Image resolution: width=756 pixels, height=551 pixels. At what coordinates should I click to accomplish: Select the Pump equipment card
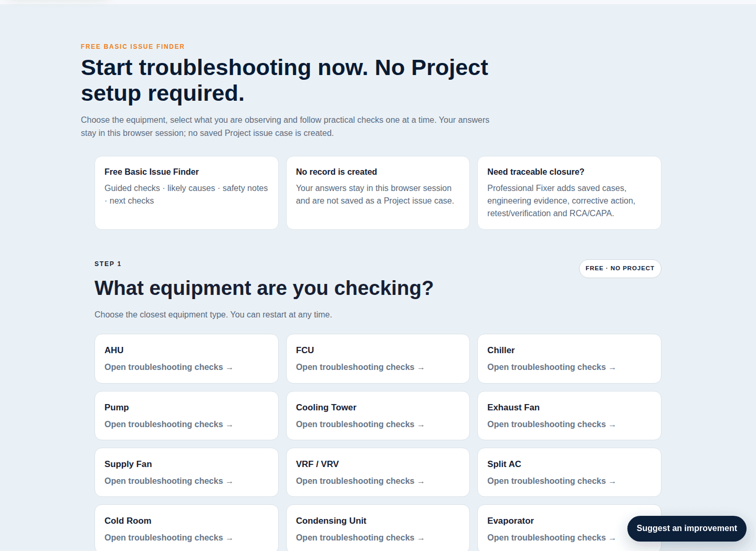[x=186, y=416]
